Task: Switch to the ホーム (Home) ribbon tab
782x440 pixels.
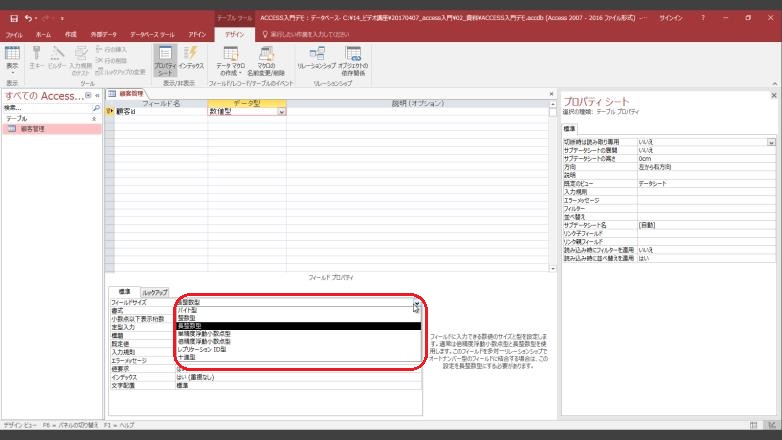Action: tap(43, 34)
